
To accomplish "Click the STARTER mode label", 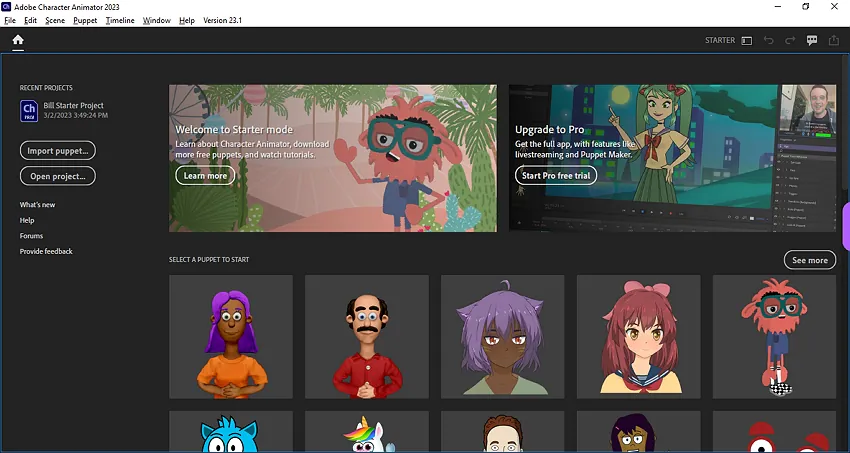I will coord(720,40).
